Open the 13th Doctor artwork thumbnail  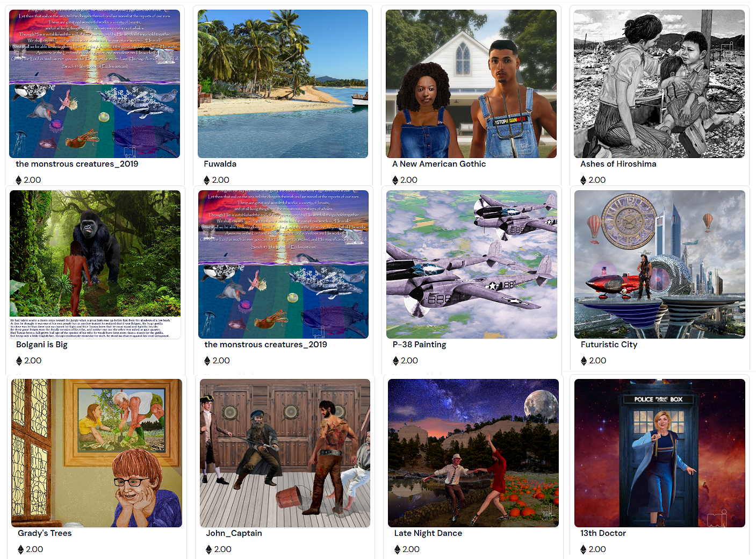pos(660,453)
